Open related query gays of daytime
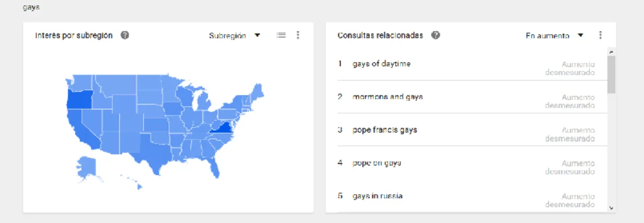This screenshot has width=644, height=223. (381, 64)
